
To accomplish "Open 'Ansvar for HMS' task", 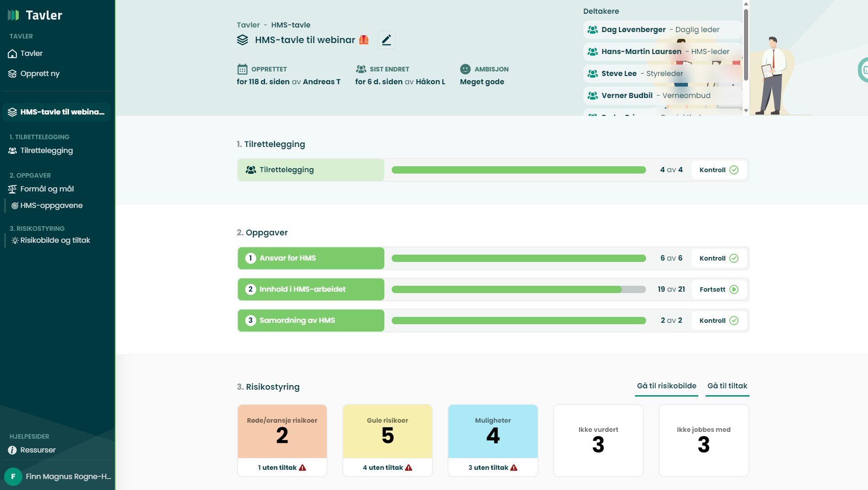I will 311,258.
